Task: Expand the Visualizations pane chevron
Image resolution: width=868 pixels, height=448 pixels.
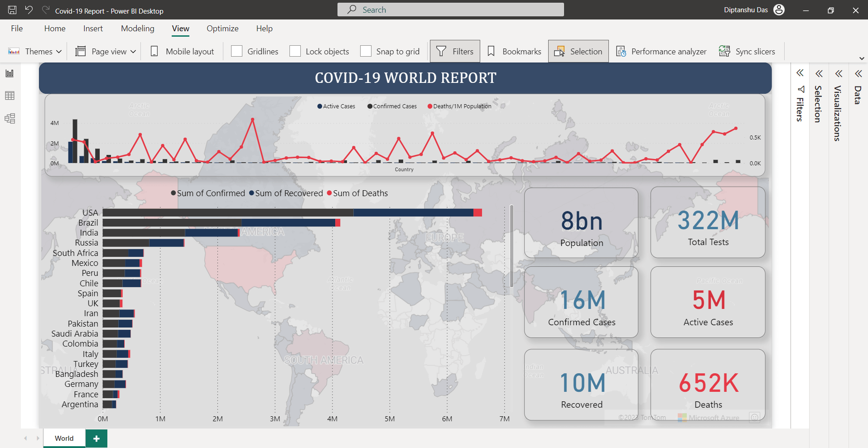Action: click(x=839, y=73)
